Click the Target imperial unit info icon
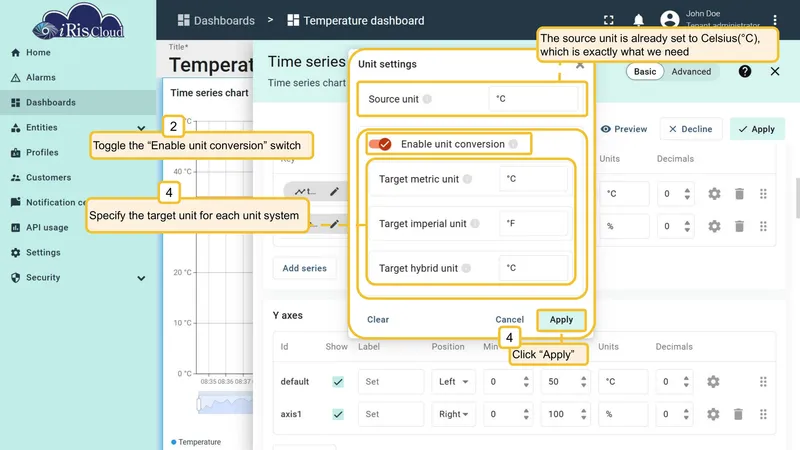 point(475,223)
